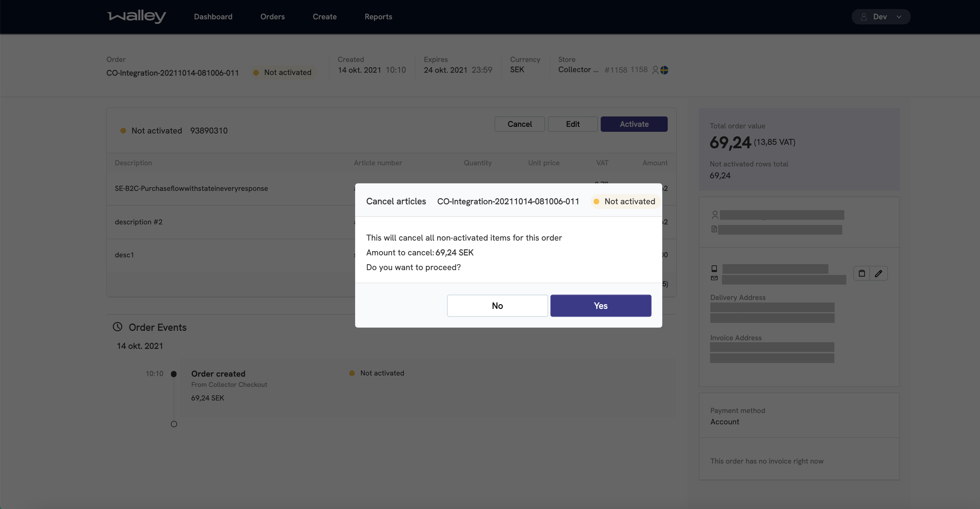
Task: Click From Collector Checkout text
Action: (229, 385)
